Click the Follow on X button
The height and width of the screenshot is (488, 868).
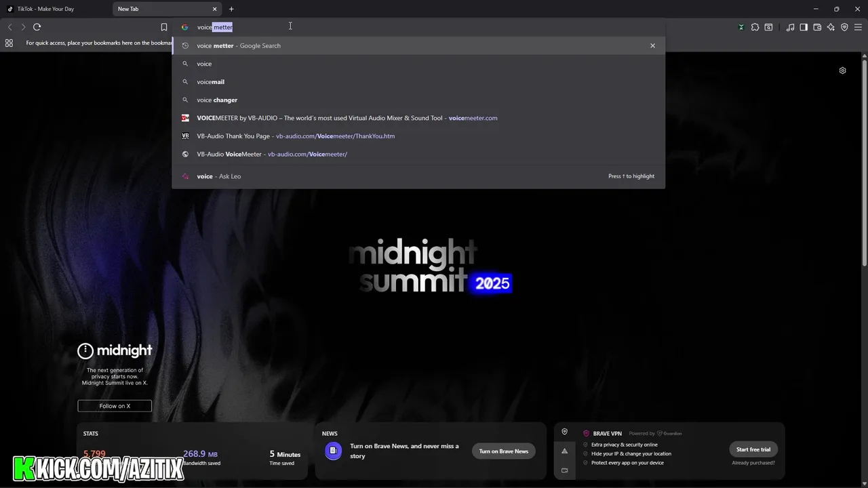[115, 406]
